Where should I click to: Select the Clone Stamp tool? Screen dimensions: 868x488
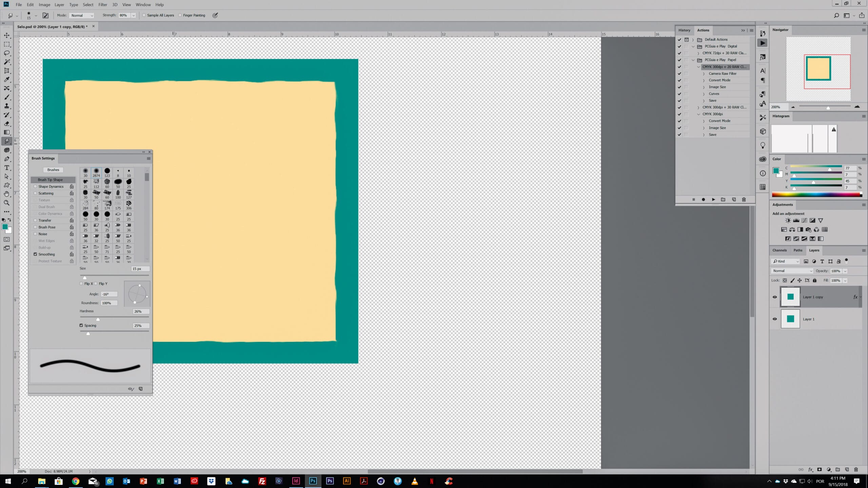coord(7,106)
